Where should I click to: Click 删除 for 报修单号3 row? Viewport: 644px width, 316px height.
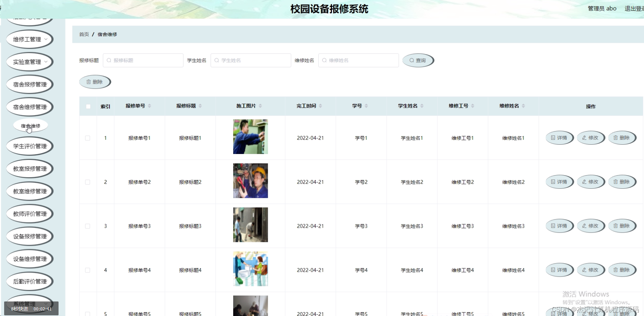coord(622,226)
